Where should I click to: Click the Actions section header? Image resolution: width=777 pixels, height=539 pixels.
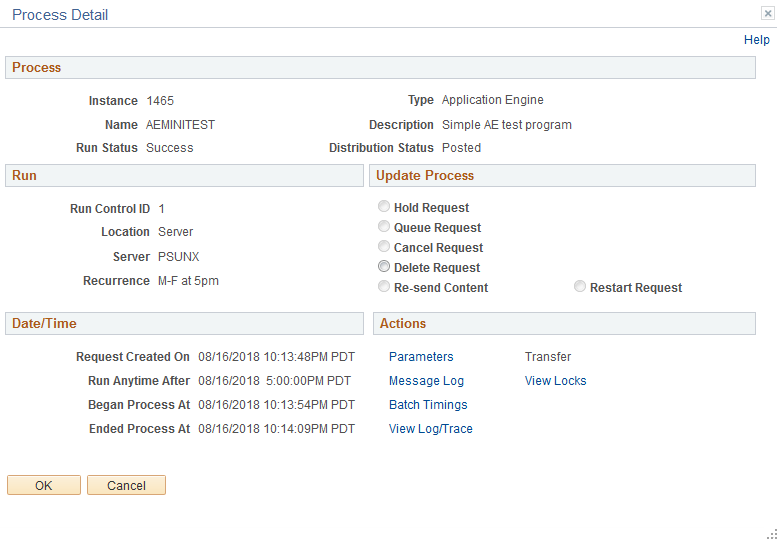[564, 323]
